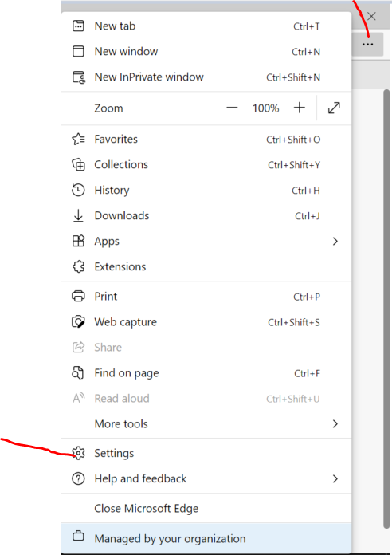
Task: Expand the Apps submenu arrow
Action: (335, 242)
